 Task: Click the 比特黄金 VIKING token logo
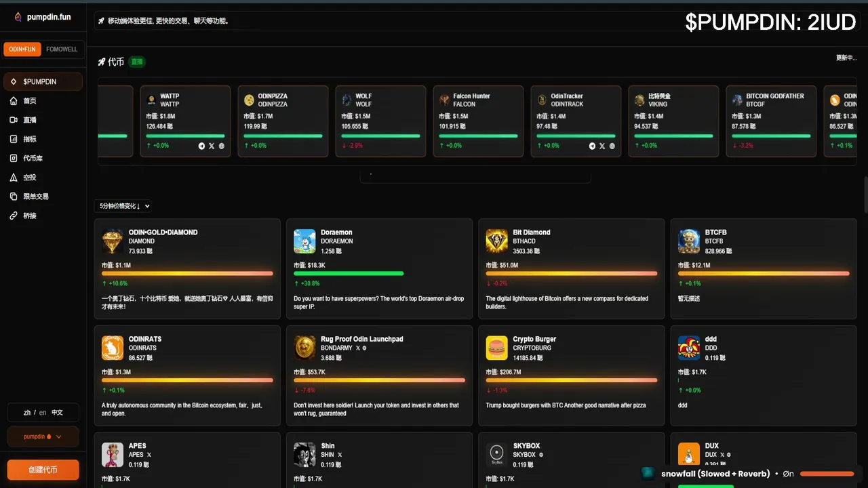tap(639, 100)
